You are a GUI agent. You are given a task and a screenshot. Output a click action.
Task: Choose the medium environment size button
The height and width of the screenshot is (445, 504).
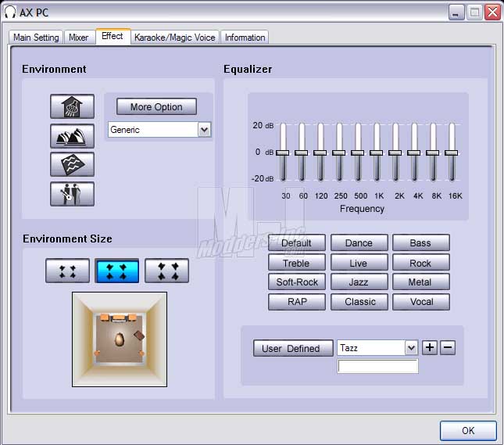(x=117, y=271)
